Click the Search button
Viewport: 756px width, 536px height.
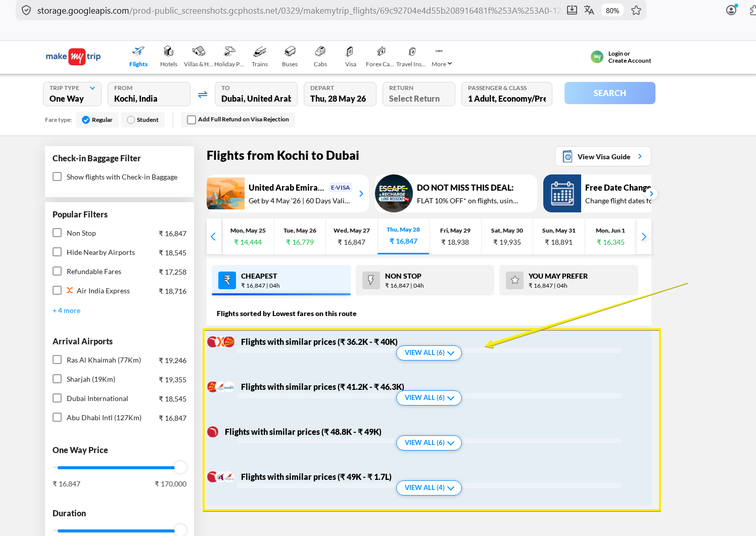click(x=609, y=93)
